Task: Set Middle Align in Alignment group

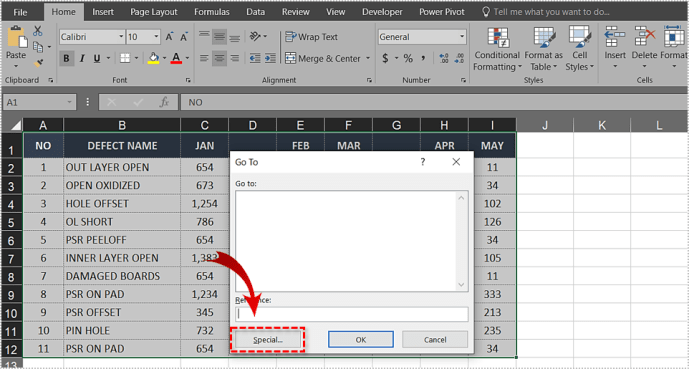Action: click(219, 36)
